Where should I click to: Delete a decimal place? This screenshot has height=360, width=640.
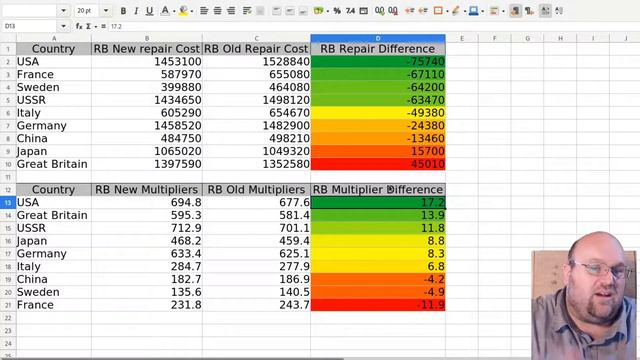(393, 11)
